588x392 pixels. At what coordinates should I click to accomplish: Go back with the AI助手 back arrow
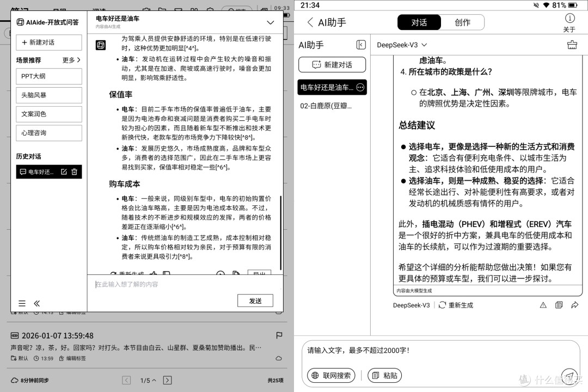pos(310,22)
